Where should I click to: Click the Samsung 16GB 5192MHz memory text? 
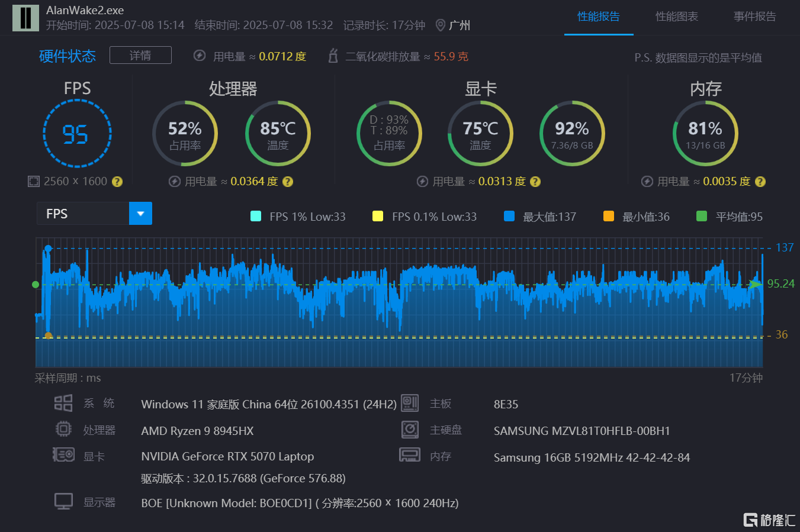(592, 457)
